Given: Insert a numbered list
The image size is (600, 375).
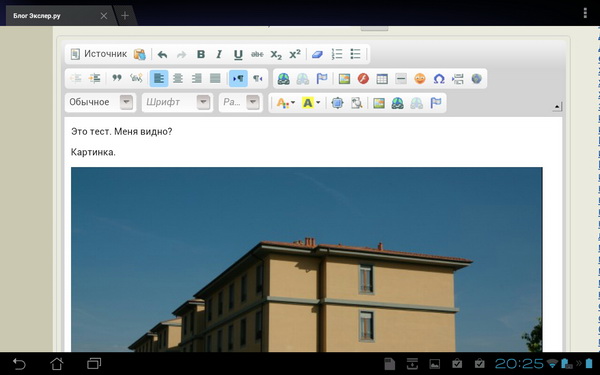Looking at the screenshot, I should (337, 54).
